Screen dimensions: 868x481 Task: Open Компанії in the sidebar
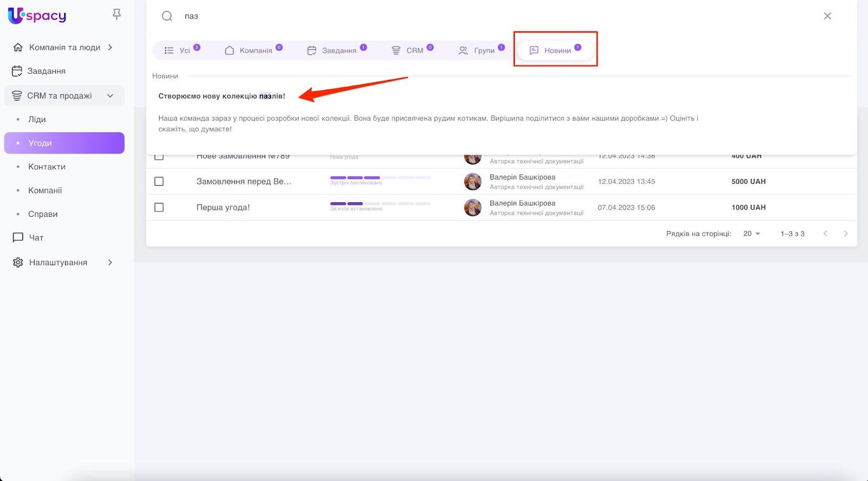click(x=65, y=190)
